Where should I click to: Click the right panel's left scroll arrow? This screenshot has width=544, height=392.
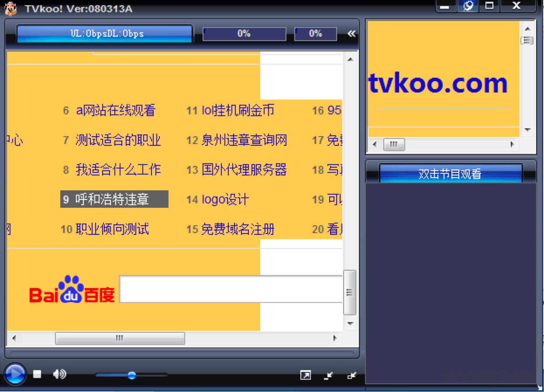[x=374, y=144]
